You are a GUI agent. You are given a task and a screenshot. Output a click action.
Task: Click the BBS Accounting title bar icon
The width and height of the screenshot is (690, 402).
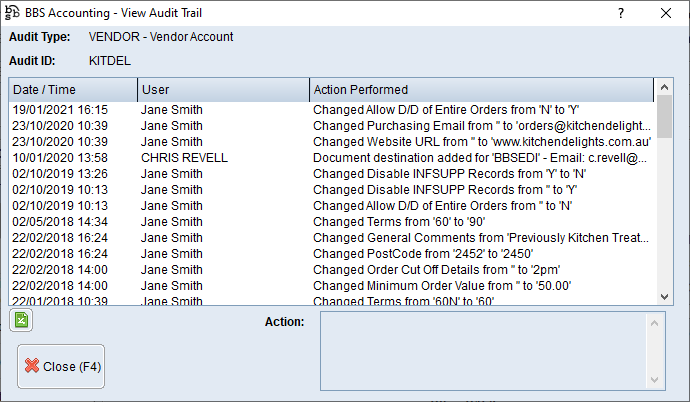[x=13, y=14]
